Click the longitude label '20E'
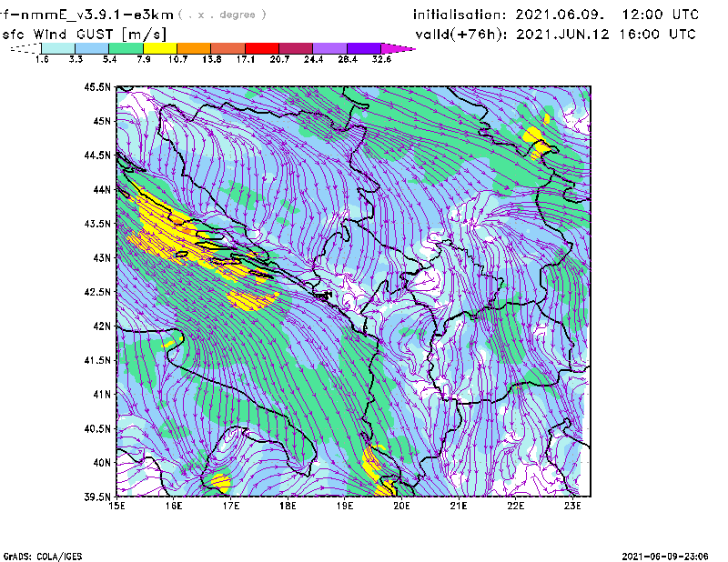This screenshot has height=562, width=728. click(401, 506)
